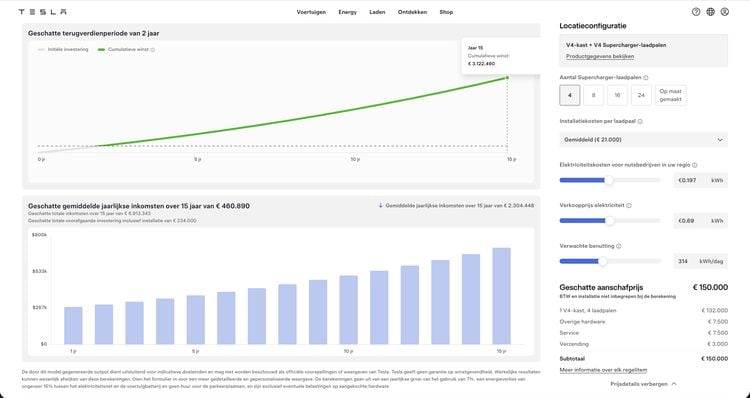Viewport: 750px width, 398px height.
Task: Click info icon next to Cumulatieve winst
Action: pos(153,50)
